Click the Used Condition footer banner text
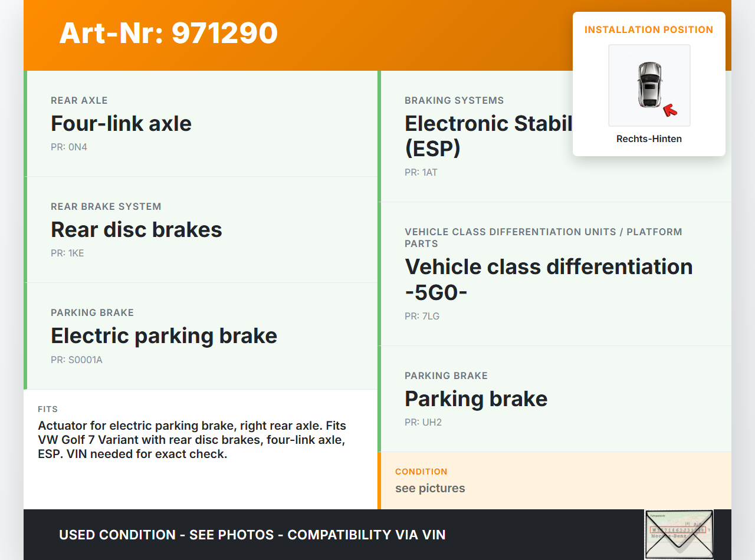 coord(252,535)
